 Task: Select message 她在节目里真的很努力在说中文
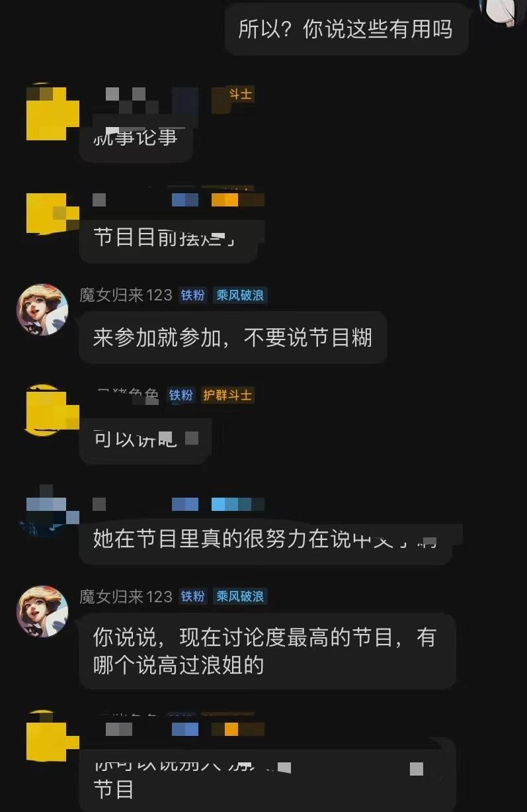click(266, 541)
